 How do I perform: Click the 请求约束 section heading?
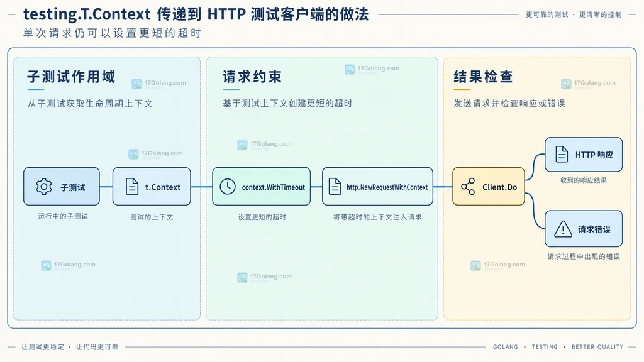252,77
